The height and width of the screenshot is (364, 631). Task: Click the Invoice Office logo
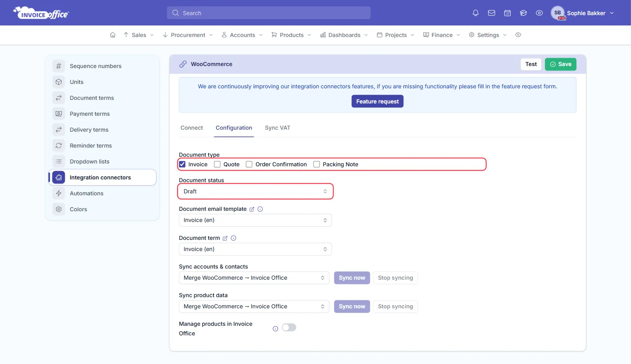click(41, 13)
